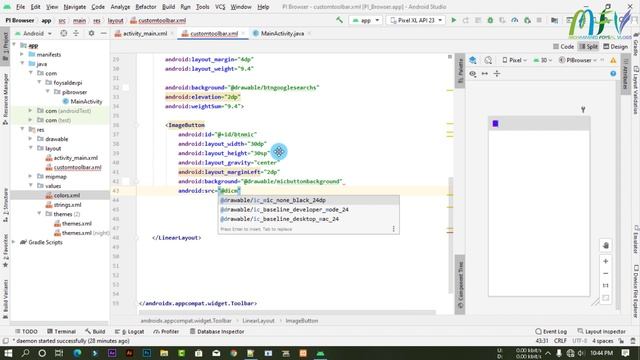The height and width of the screenshot is (360, 640).
Task: Open Database Inspector tool window
Action: click(x=217, y=331)
